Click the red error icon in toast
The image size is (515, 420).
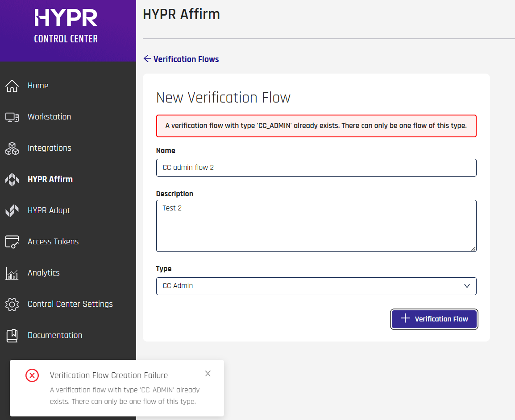pyautogui.click(x=32, y=375)
